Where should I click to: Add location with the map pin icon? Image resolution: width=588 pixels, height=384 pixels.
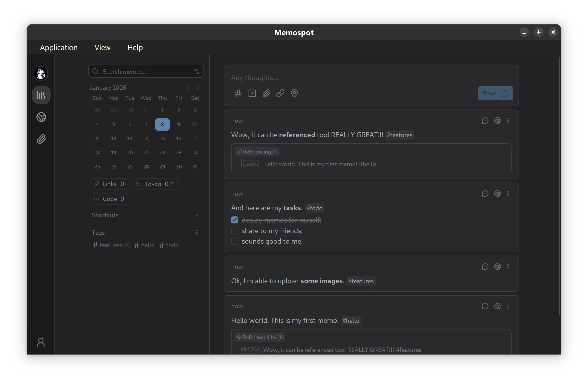click(294, 93)
